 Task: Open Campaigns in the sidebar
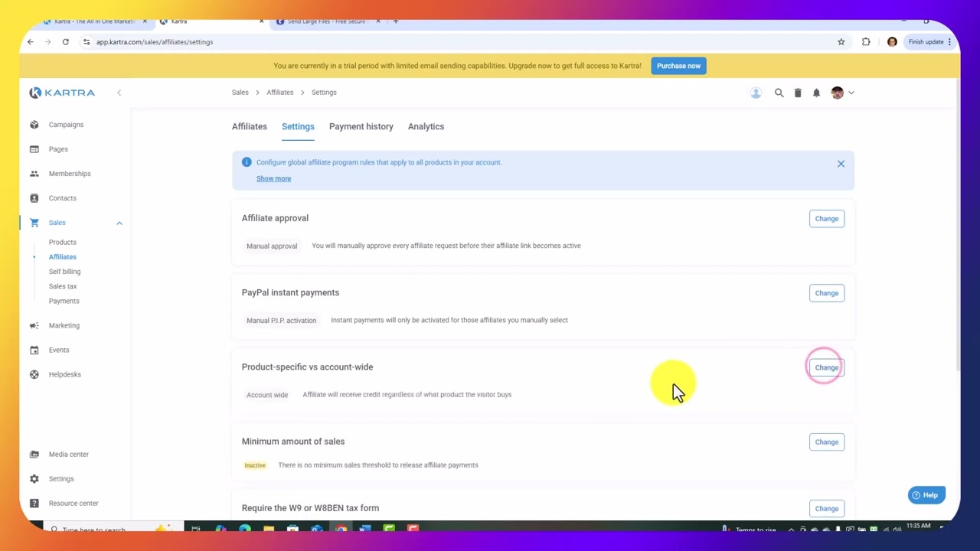[x=66, y=125]
